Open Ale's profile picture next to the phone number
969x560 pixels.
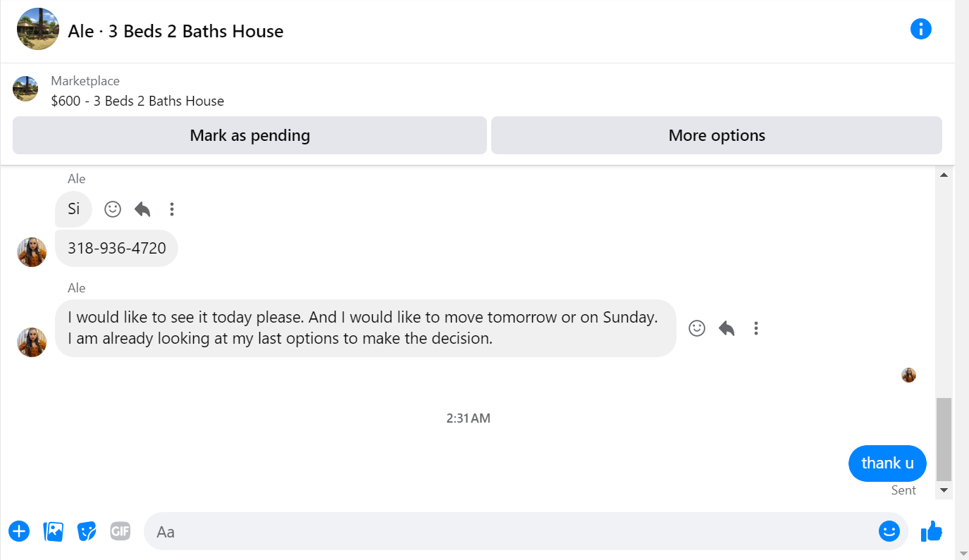tap(32, 252)
